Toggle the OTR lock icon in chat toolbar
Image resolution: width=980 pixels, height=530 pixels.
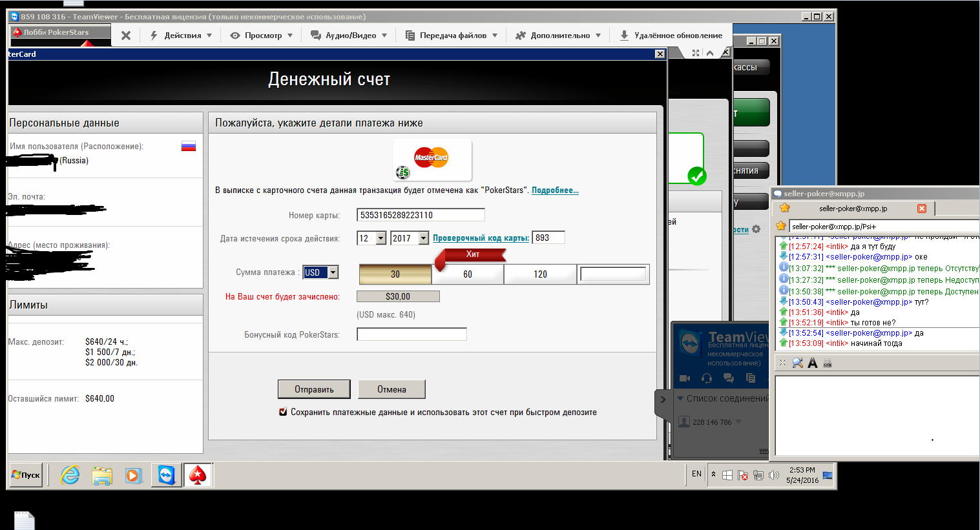coord(828,363)
